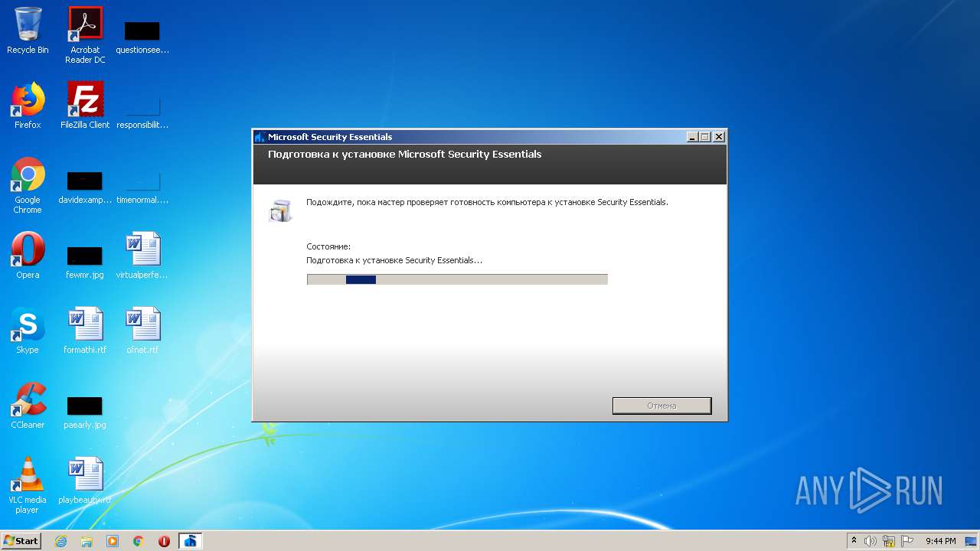Image resolution: width=980 pixels, height=551 pixels.
Task: Launch CCleaner desktop shortcut
Action: 28,406
